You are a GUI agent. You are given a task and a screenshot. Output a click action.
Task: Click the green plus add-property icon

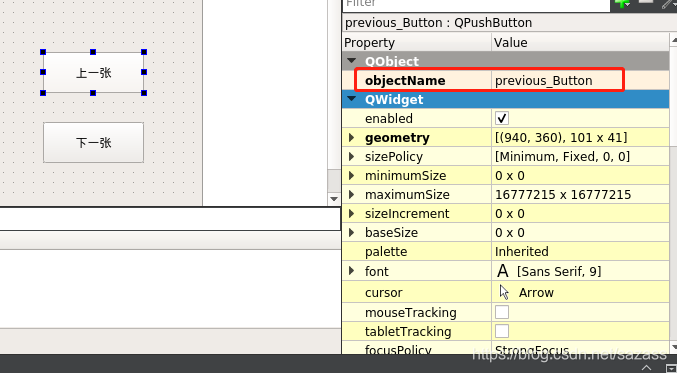[x=622, y=3]
